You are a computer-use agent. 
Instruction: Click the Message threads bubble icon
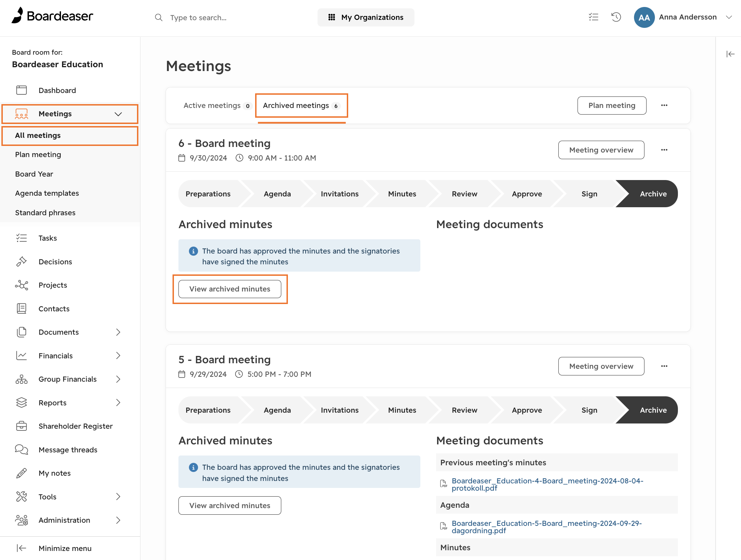[x=22, y=450]
